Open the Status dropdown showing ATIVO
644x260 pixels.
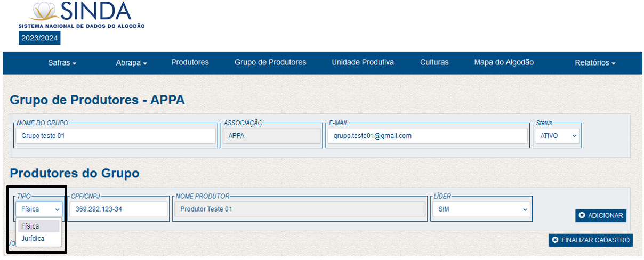pyautogui.click(x=556, y=136)
